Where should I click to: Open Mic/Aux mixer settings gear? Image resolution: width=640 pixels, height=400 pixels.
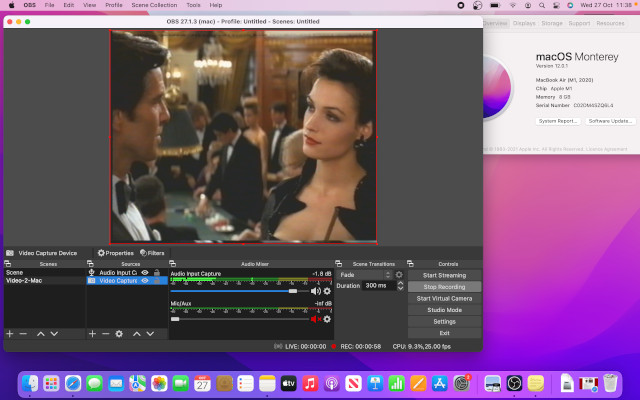tap(327, 319)
